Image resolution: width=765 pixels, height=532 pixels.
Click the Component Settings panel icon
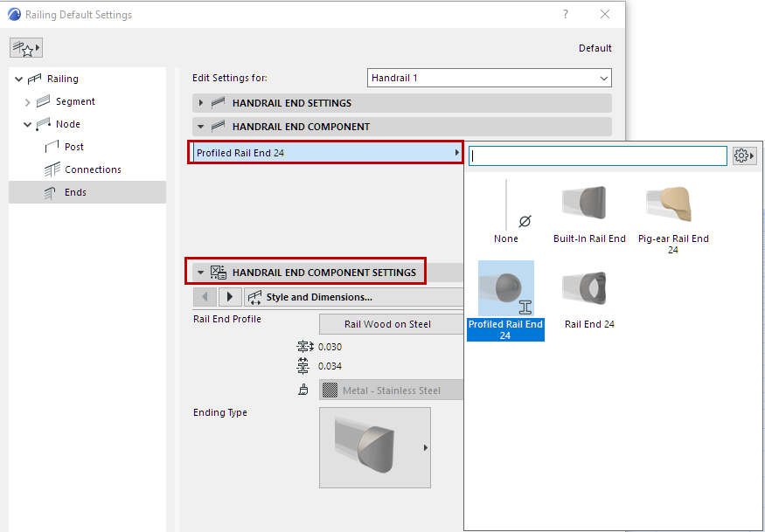[x=218, y=272]
